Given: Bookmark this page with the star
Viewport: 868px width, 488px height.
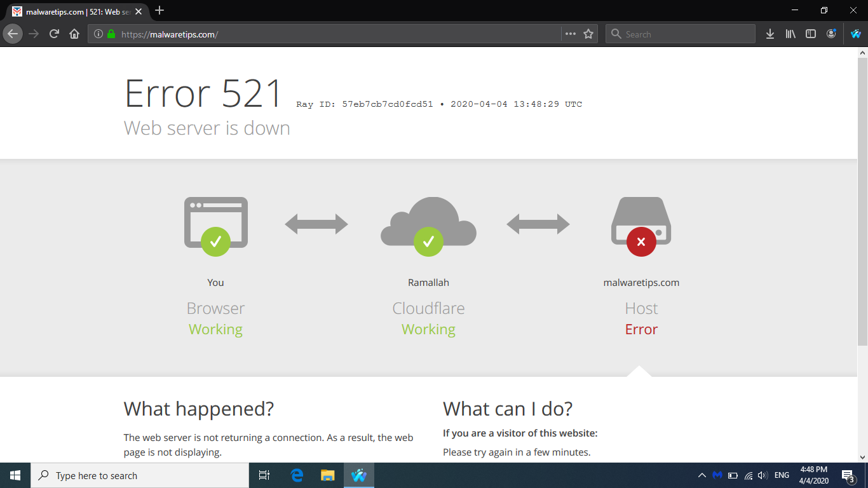Looking at the screenshot, I should [x=588, y=34].
